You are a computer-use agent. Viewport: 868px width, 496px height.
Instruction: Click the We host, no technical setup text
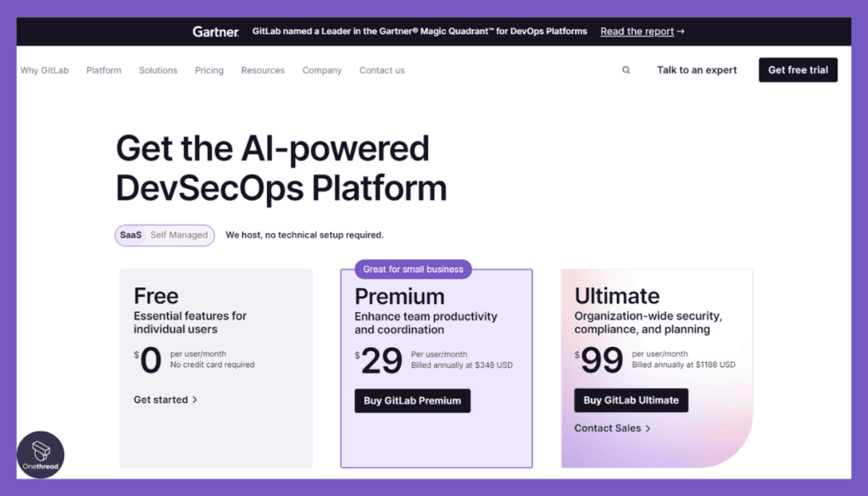(x=304, y=235)
